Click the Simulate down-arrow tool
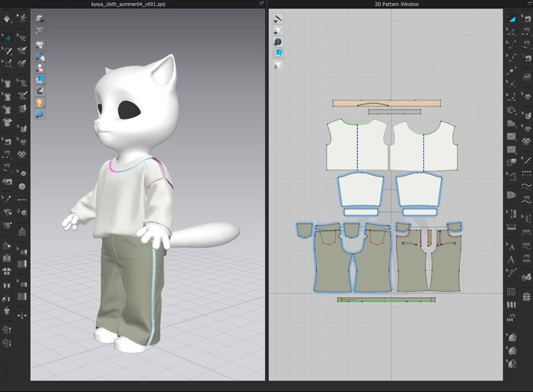 pos(8,17)
